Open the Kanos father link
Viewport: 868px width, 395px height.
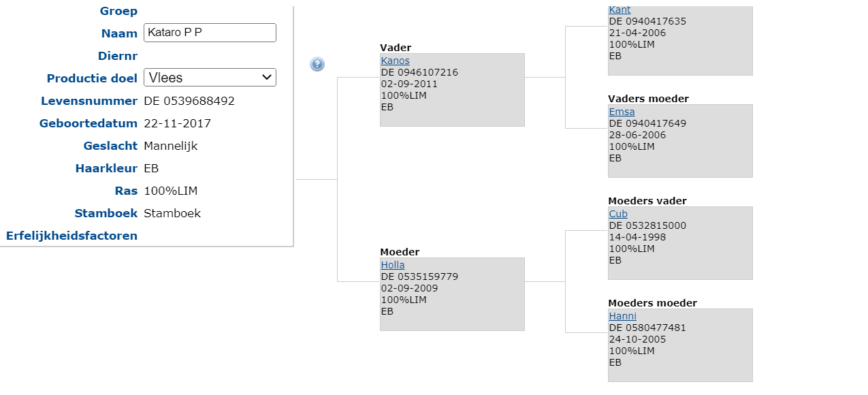[395, 61]
